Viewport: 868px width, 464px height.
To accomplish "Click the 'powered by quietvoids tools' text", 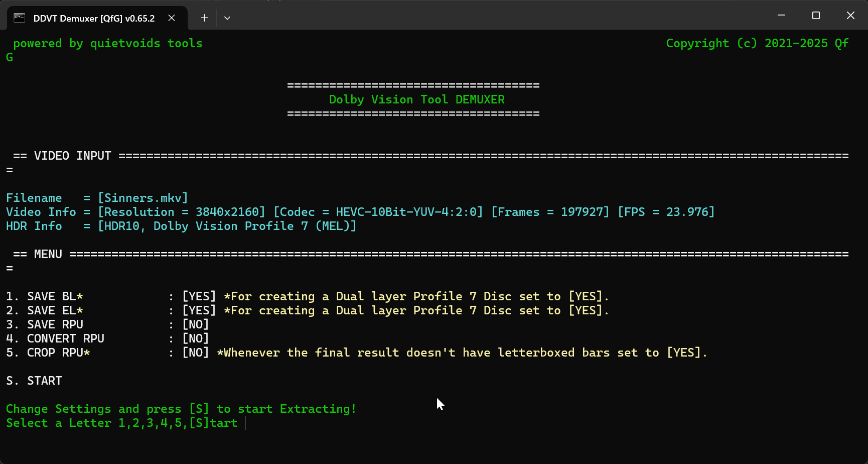I will click(108, 43).
